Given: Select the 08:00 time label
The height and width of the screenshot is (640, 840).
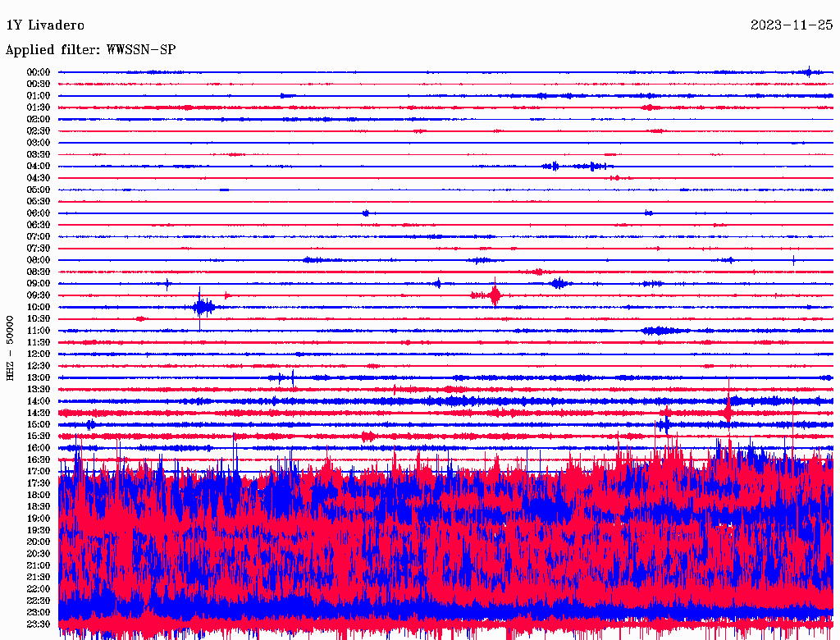Looking at the screenshot, I should point(38,260).
